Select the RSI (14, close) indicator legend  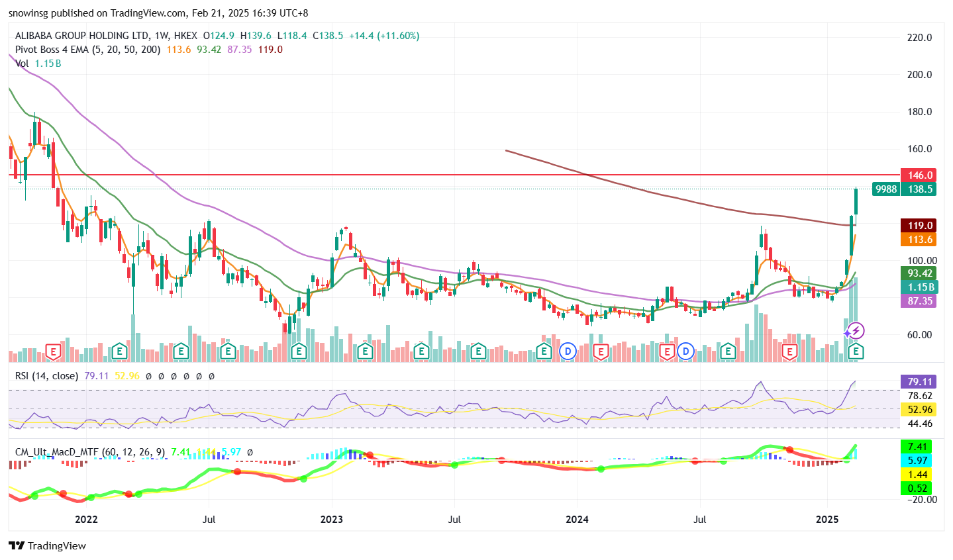[46, 376]
